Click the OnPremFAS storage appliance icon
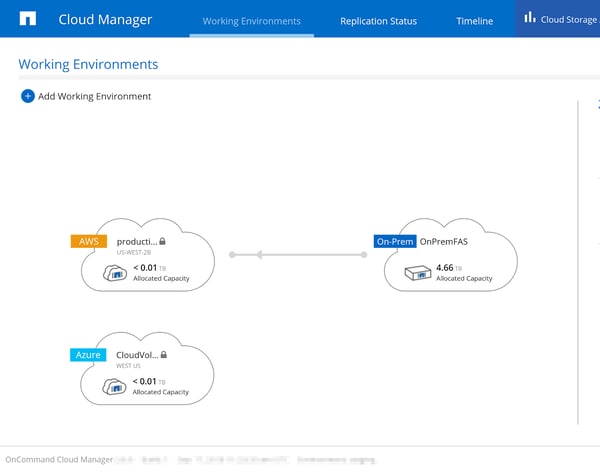 (415, 273)
